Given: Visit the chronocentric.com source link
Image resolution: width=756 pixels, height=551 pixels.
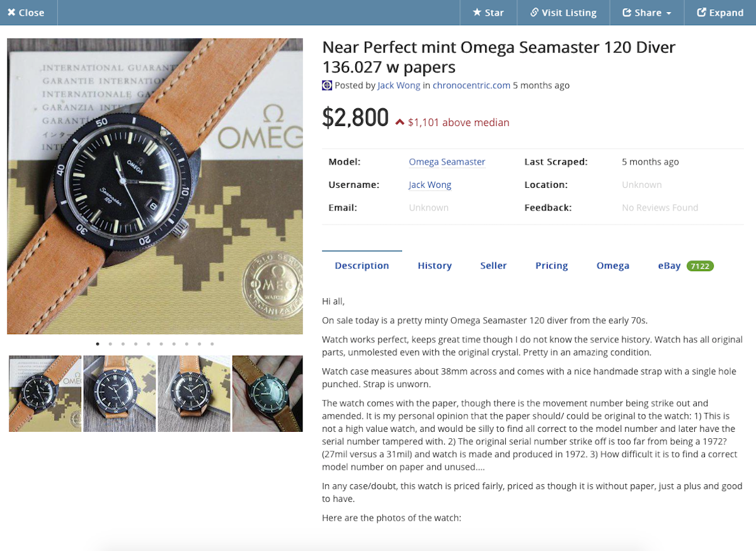Looking at the screenshot, I should (x=471, y=85).
